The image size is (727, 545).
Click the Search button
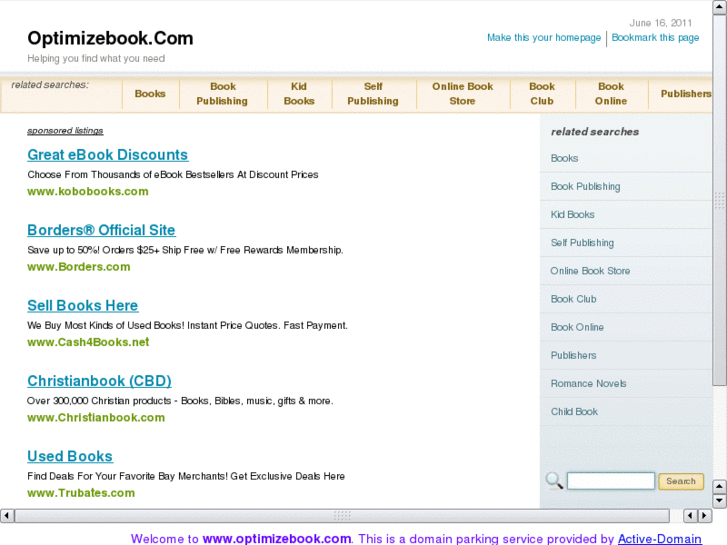(x=681, y=481)
